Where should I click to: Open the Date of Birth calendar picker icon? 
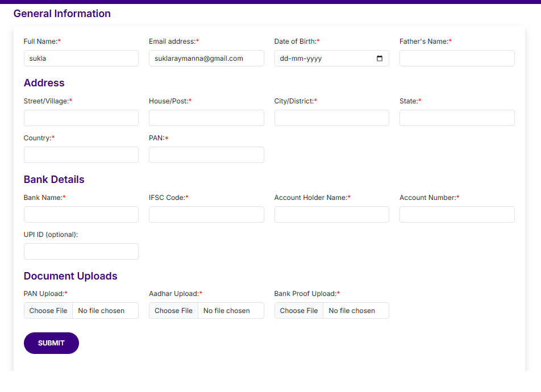380,59
